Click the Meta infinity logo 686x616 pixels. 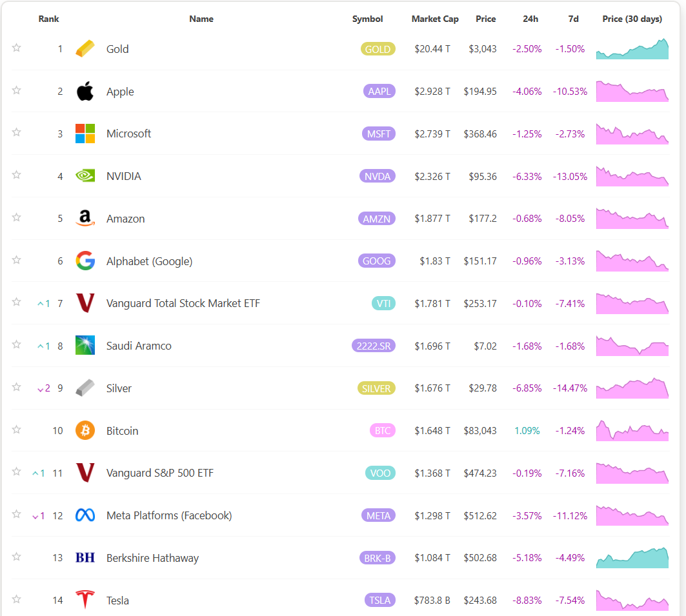85,515
